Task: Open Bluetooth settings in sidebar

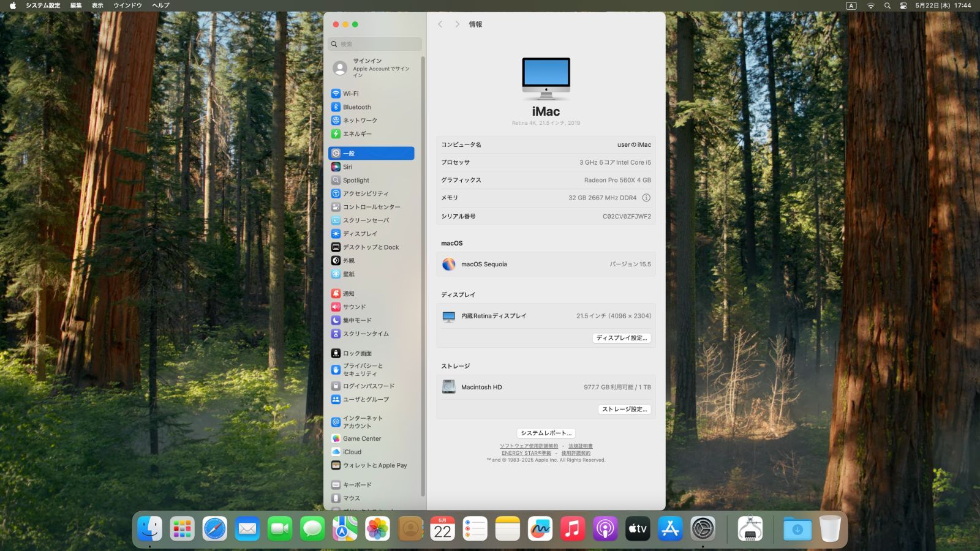Action: [x=371, y=107]
